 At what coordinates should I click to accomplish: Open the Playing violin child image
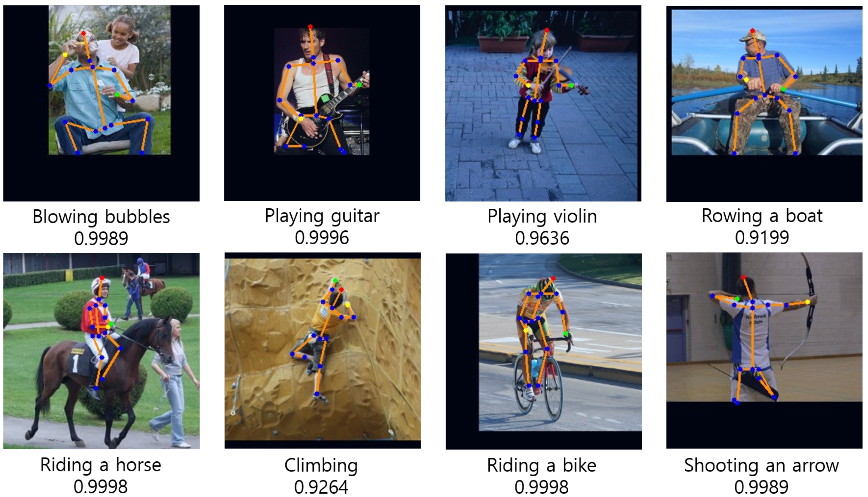pyautogui.click(x=543, y=103)
